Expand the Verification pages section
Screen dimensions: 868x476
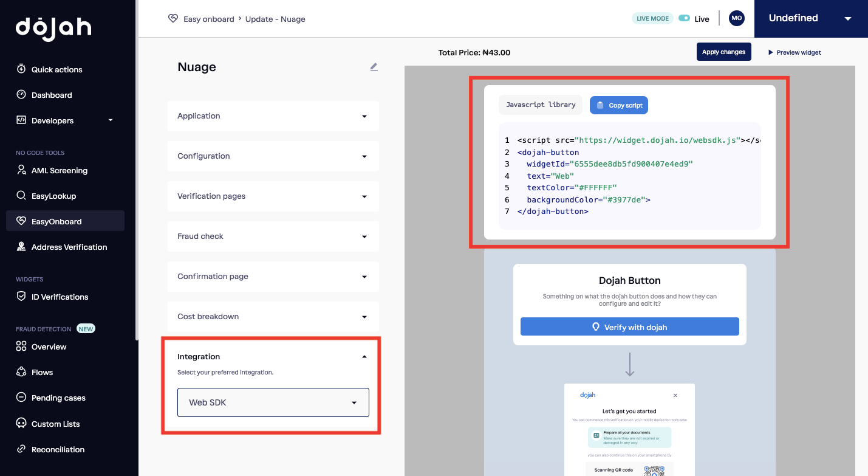point(273,196)
